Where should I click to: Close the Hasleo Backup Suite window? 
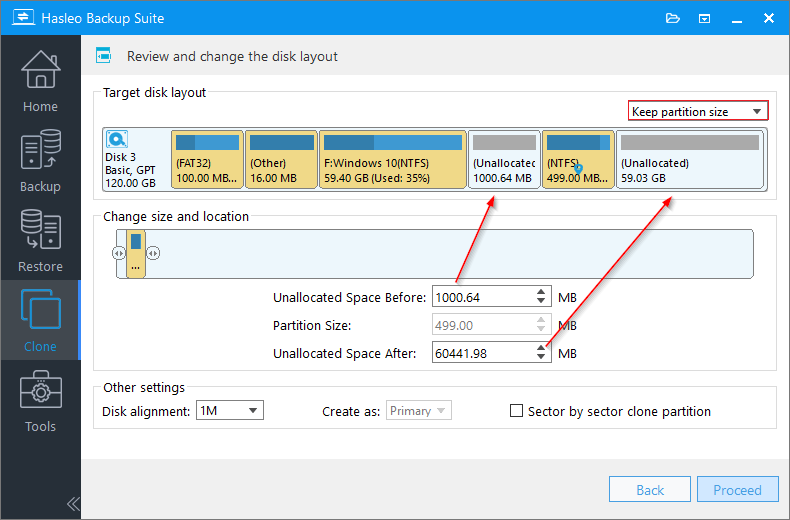coord(769,19)
